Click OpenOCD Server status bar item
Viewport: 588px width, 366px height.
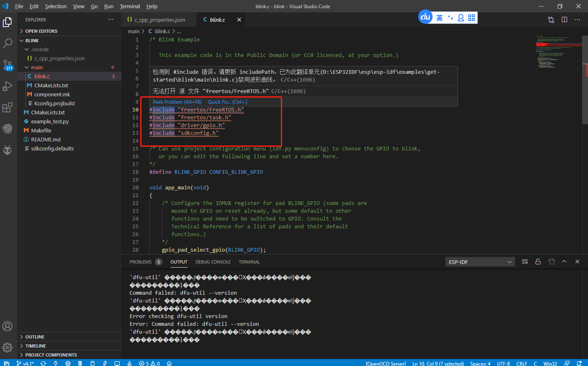[x=386, y=364]
